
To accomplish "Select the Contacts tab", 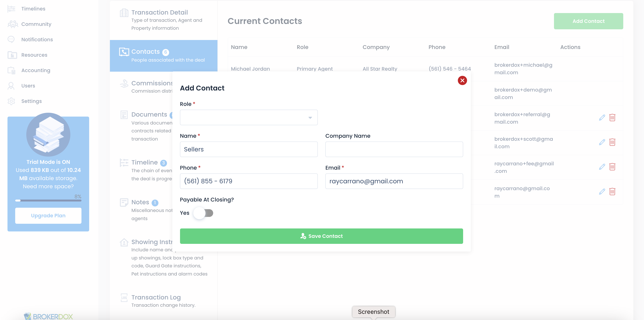I will click(x=164, y=56).
